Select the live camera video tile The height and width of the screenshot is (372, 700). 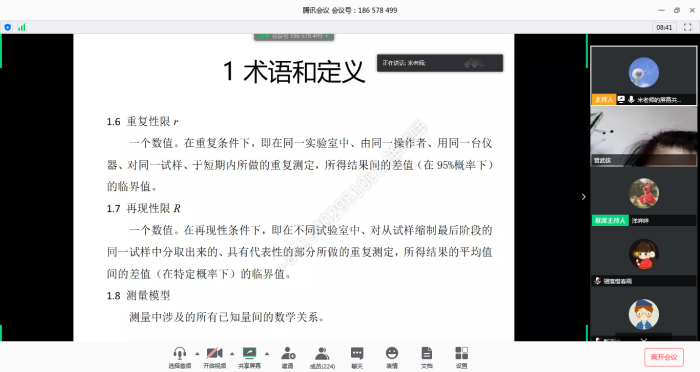pos(643,136)
